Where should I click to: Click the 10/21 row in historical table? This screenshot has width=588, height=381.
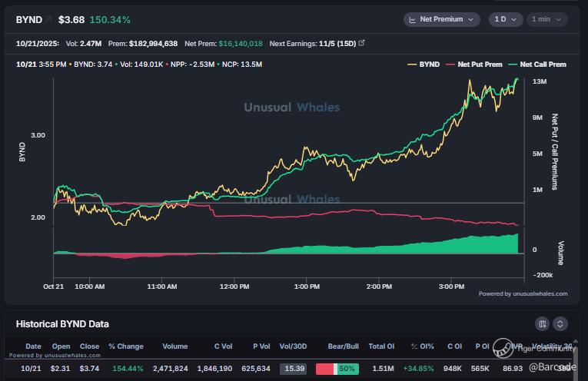33,369
